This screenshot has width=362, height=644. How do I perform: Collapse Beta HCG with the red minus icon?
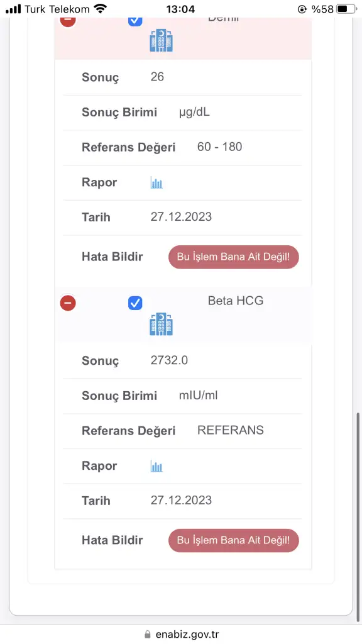tap(68, 303)
